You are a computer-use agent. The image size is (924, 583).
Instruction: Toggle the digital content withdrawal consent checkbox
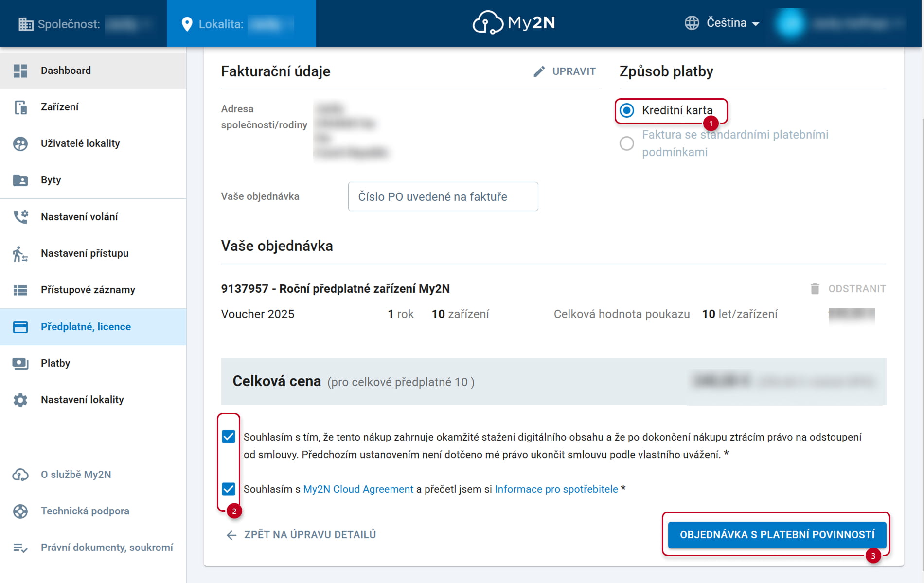point(229,437)
